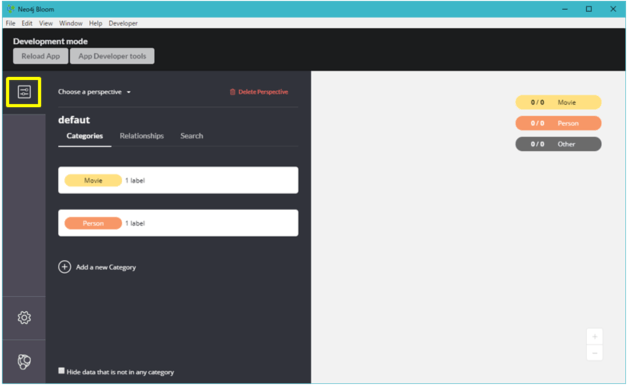Click the App Developer tools button
Screen dimensions: 629x386
112,56
